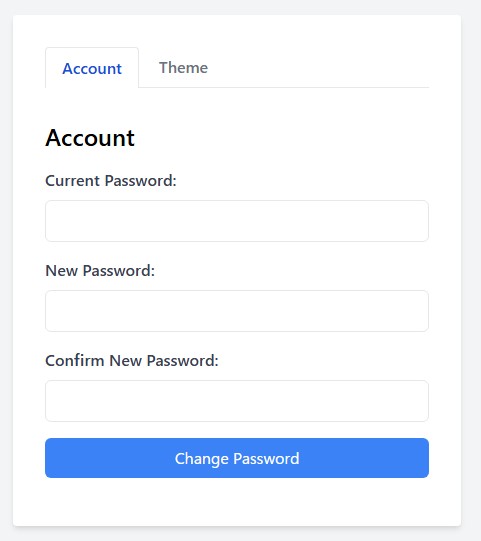Click the Current Password label text
481x541 pixels.
pyautogui.click(x=111, y=181)
